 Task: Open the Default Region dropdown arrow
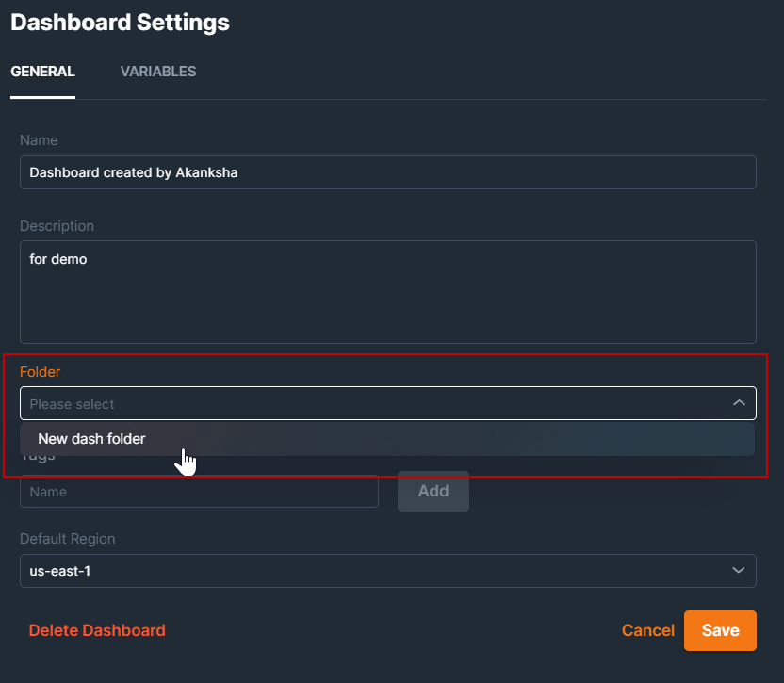739,570
